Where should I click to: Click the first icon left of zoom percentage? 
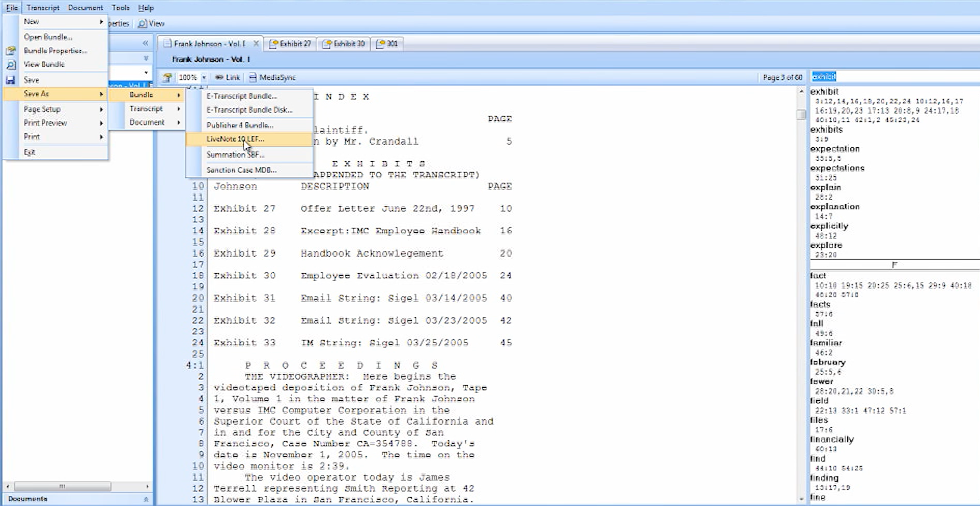167,77
